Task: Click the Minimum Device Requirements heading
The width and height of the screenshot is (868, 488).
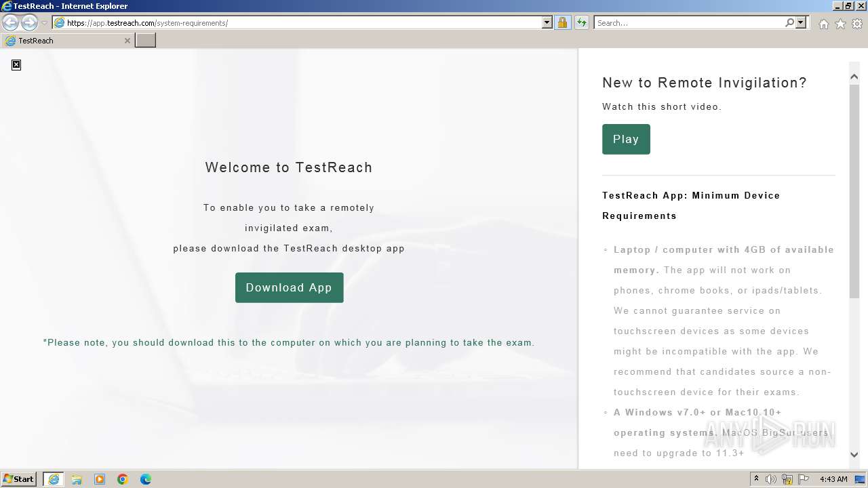Action: pos(691,205)
